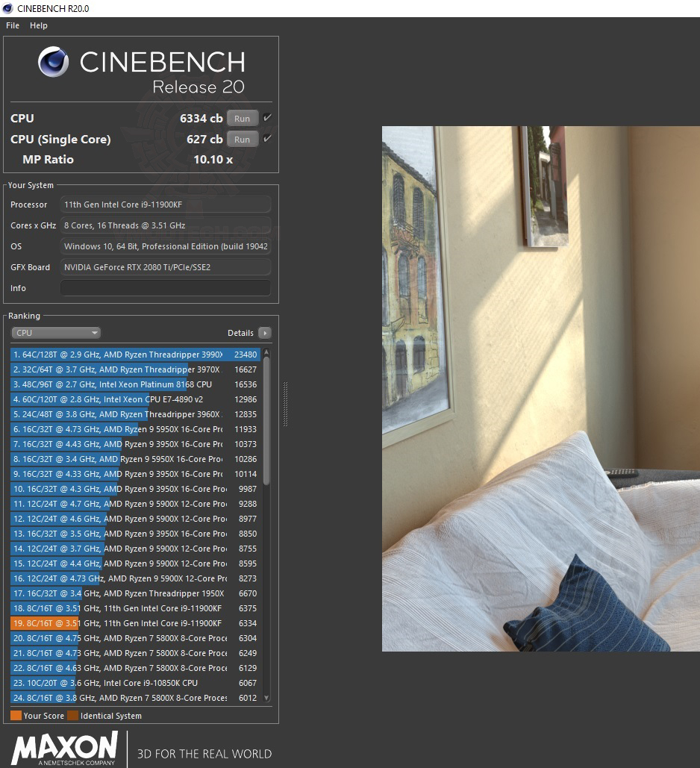Viewport: 700px width, 768px height.
Task: Click the 10.10 x MP Ratio value
Action: (x=213, y=160)
